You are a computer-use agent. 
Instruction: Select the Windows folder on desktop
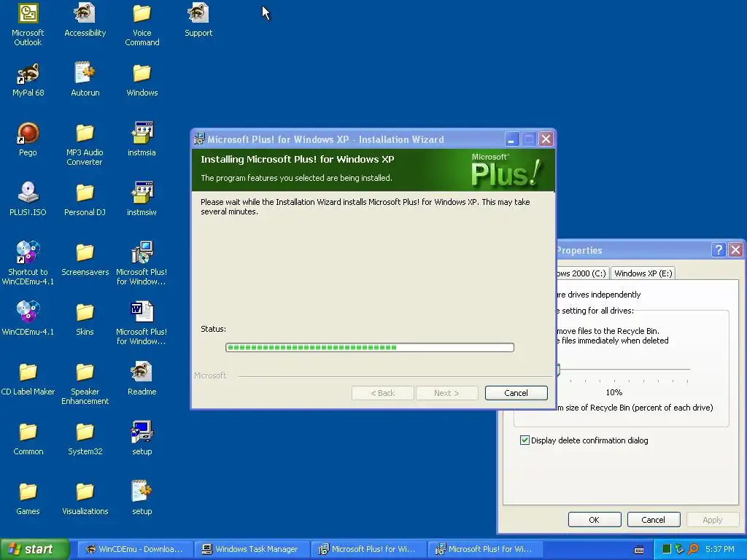coord(142,80)
